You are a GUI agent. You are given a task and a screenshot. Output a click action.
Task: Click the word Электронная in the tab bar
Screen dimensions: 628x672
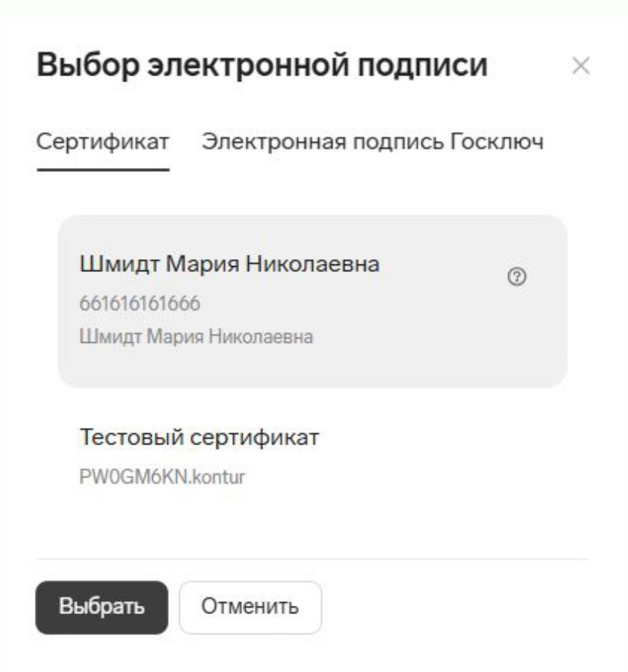274,142
